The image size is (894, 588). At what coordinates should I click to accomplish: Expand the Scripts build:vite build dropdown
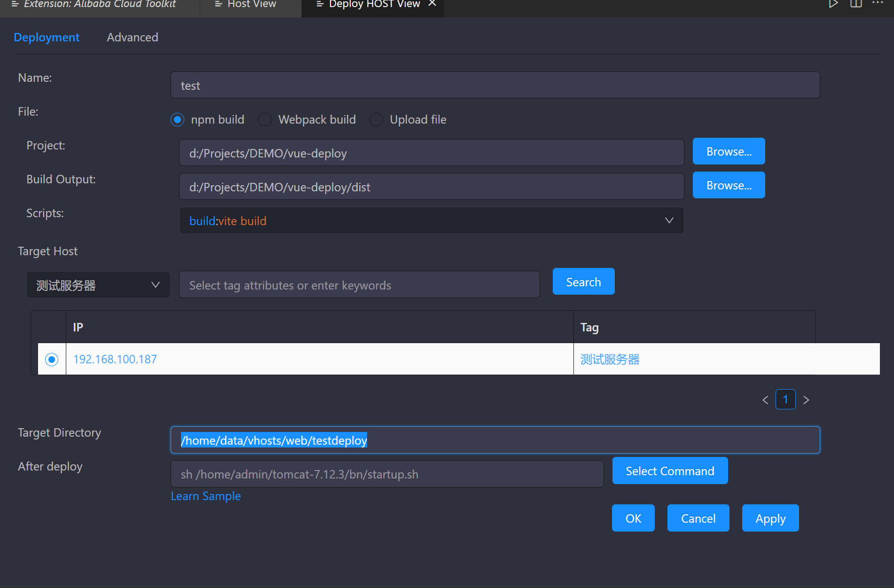pos(431,220)
